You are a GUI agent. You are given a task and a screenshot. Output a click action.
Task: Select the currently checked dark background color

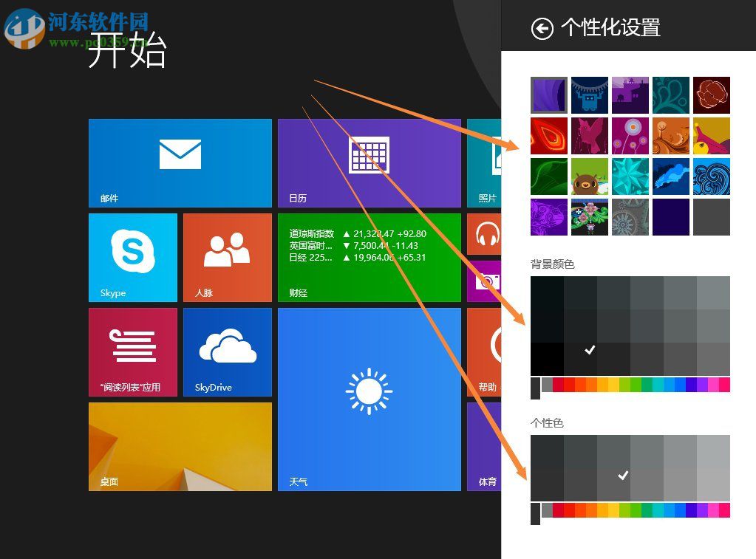coord(589,350)
